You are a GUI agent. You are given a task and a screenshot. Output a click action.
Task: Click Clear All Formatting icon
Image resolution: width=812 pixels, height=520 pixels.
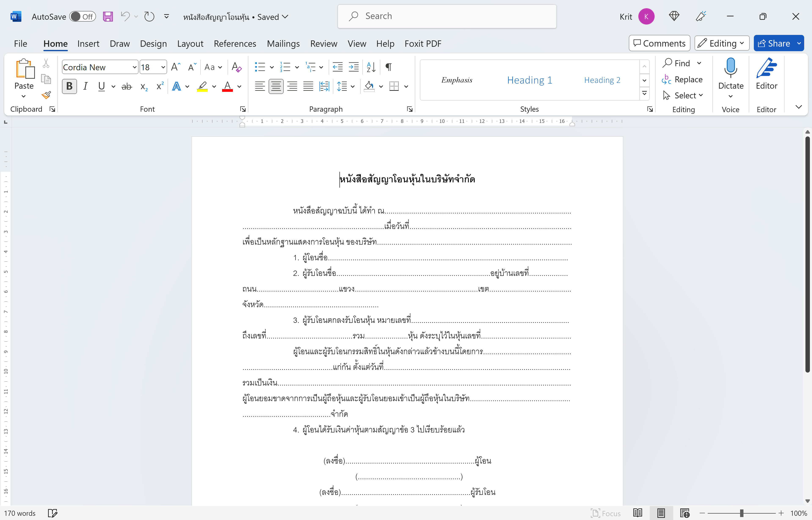click(237, 67)
